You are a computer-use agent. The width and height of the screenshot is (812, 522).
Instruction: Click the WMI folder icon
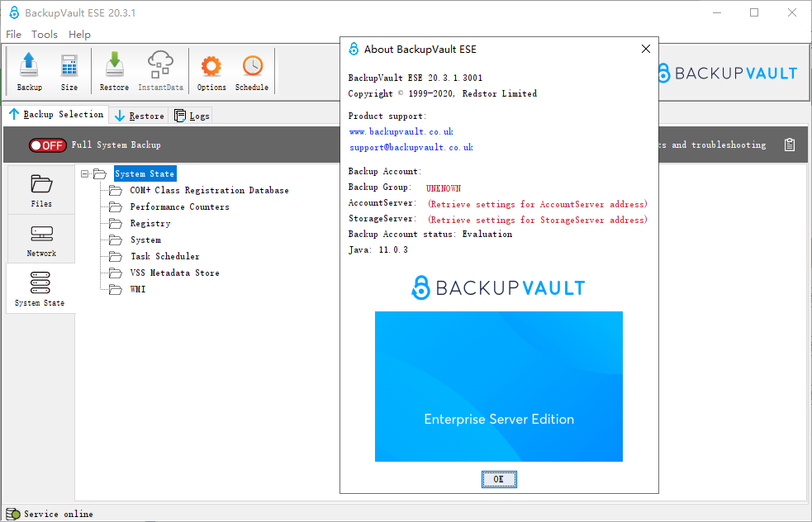116,289
